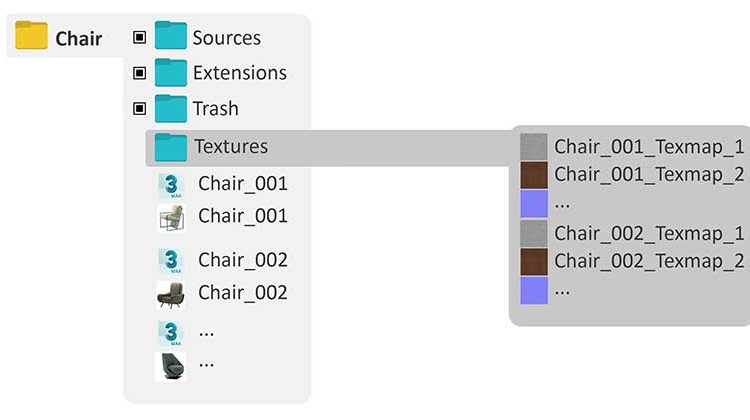The height and width of the screenshot is (420, 750).
Task: Select the 3ds Max icon for Chair_001
Action: pyautogui.click(x=171, y=185)
